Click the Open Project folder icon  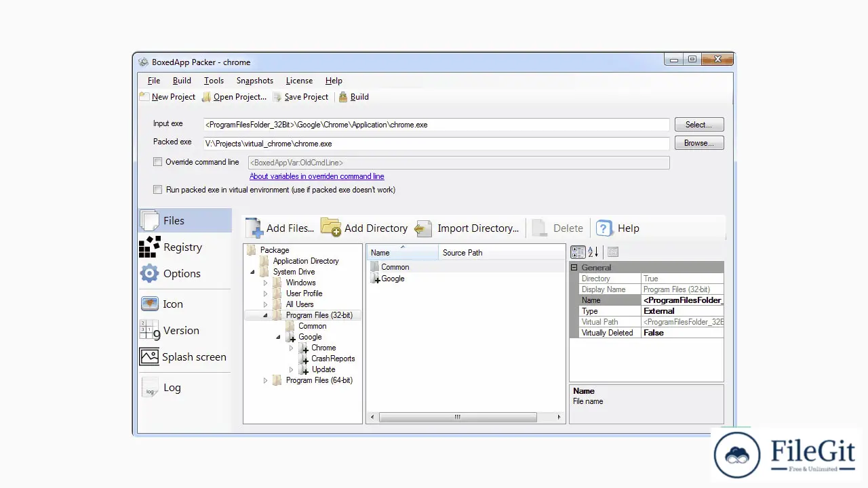(207, 97)
